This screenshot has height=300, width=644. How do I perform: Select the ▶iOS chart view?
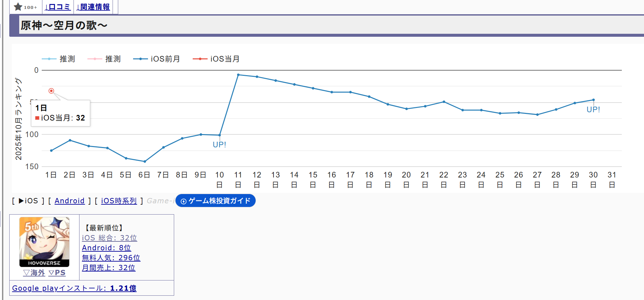coord(28,201)
